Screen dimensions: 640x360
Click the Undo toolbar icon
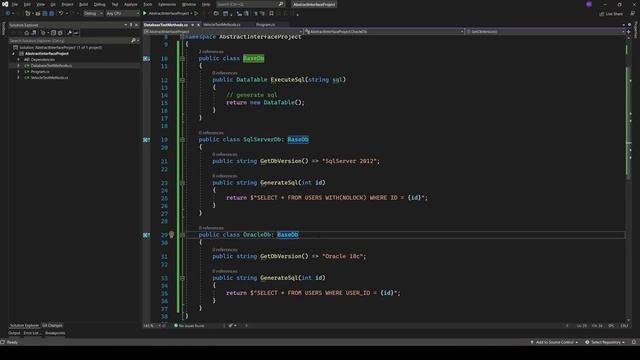(60, 13)
